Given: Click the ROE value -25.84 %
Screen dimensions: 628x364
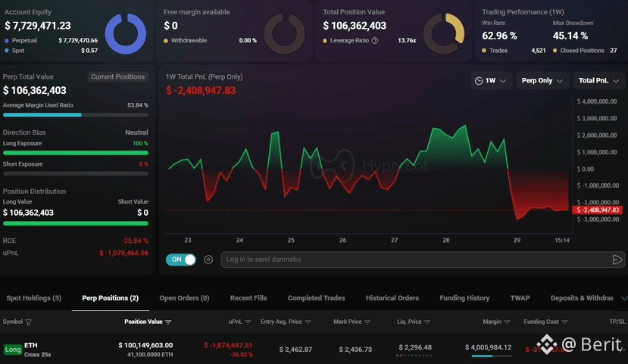Looking at the screenshot, I should coord(135,241).
